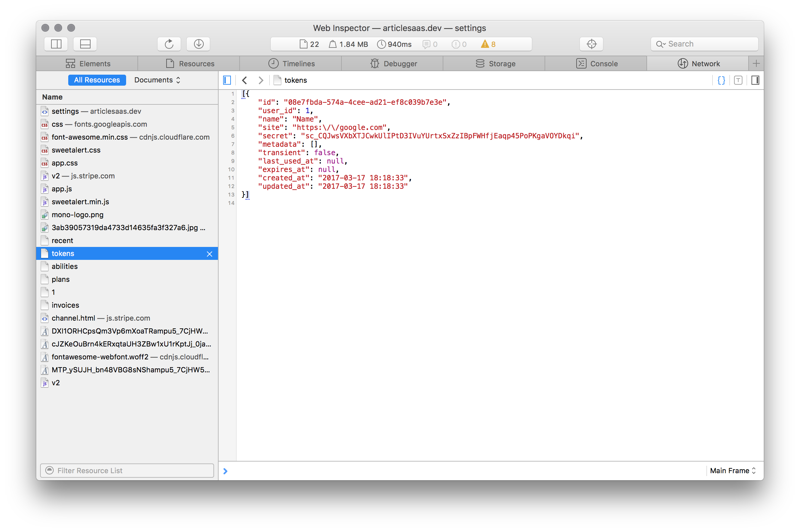Toggle the type annotations T button
Viewport: 800px width, 532px height.
pos(738,80)
